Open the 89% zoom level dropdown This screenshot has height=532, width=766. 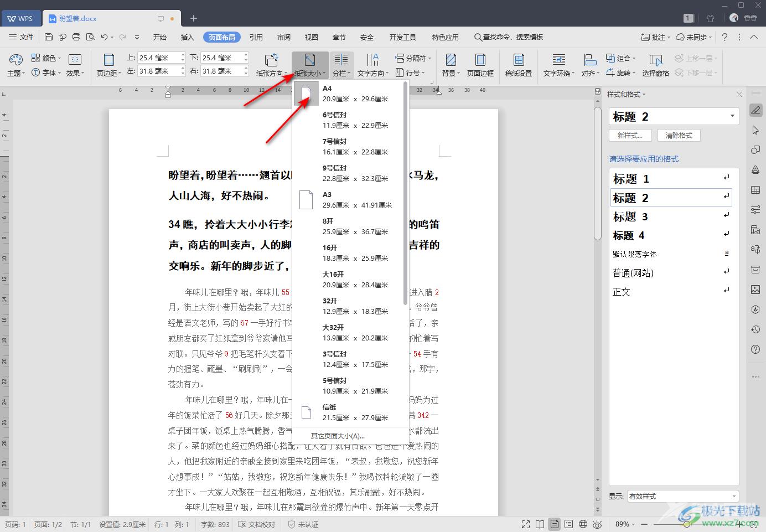click(626, 524)
